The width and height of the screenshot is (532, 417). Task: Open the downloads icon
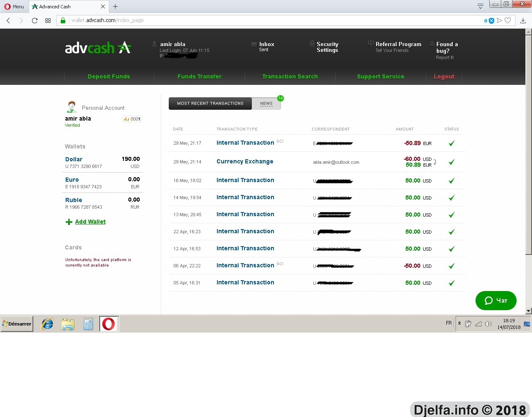click(x=523, y=20)
